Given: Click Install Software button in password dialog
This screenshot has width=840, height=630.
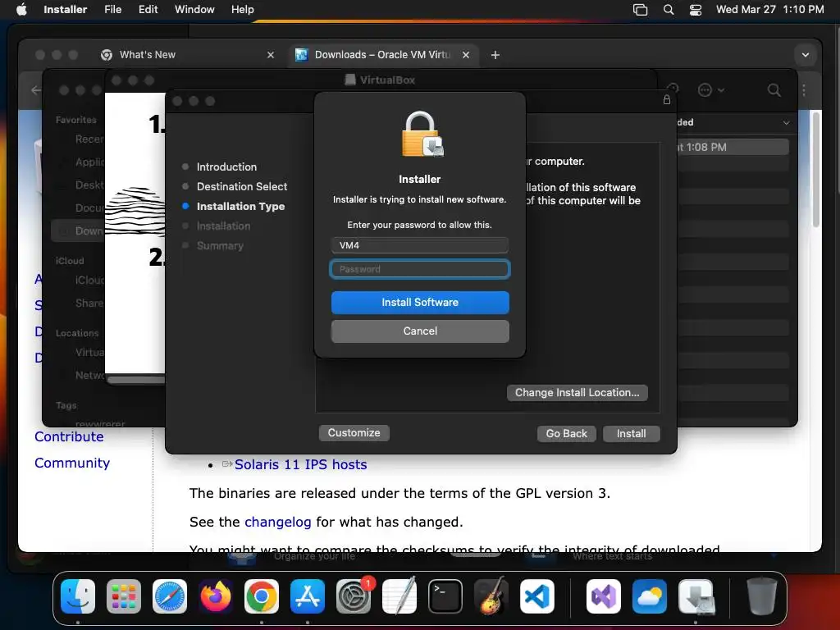Looking at the screenshot, I should [x=420, y=302].
